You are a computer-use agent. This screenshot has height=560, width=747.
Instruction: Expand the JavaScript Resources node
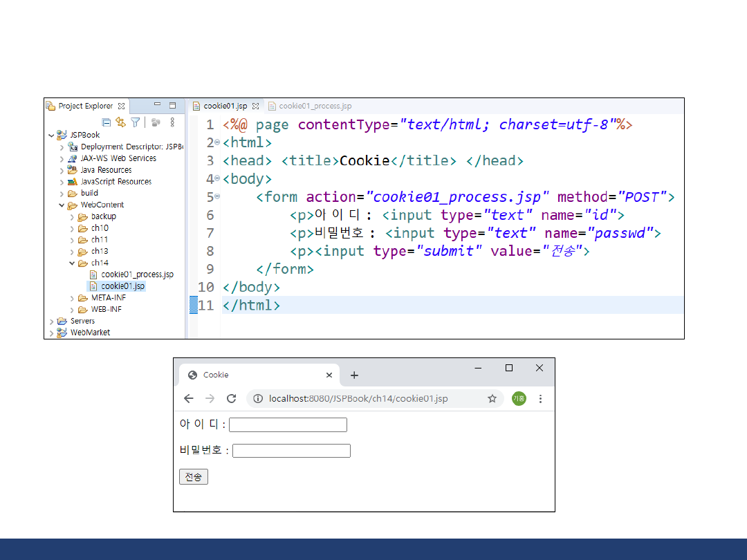tap(62, 182)
